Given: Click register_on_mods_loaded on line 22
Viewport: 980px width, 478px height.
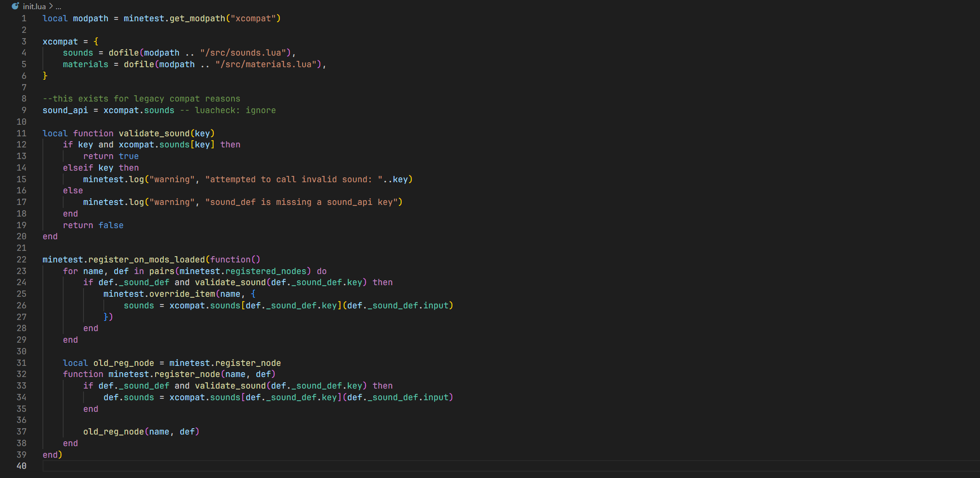Looking at the screenshot, I should 146,260.
